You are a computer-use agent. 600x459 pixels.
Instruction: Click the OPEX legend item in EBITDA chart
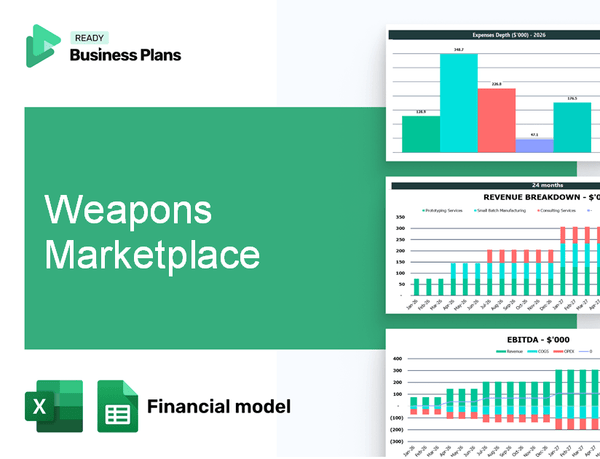coord(565,351)
